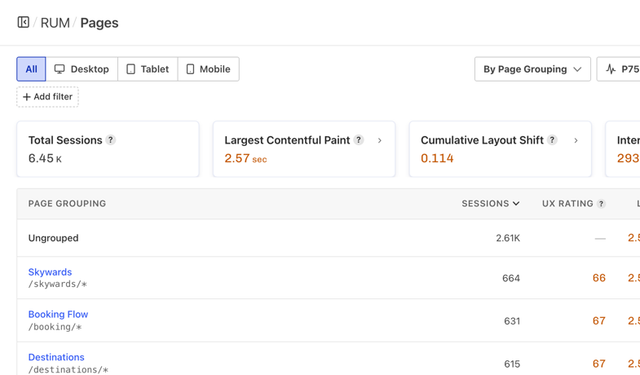Click the 0.114 CLS value
Screen dimensions: 640x375
pos(437,158)
